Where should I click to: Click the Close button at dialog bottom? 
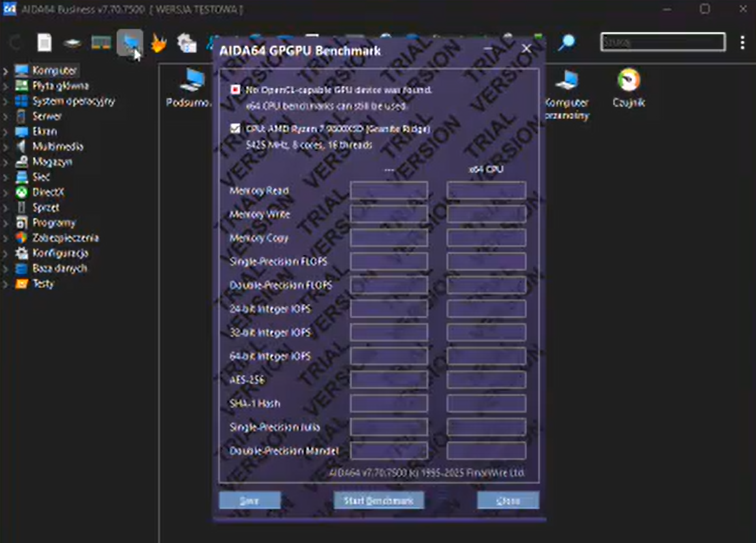(x=508, y=500)
